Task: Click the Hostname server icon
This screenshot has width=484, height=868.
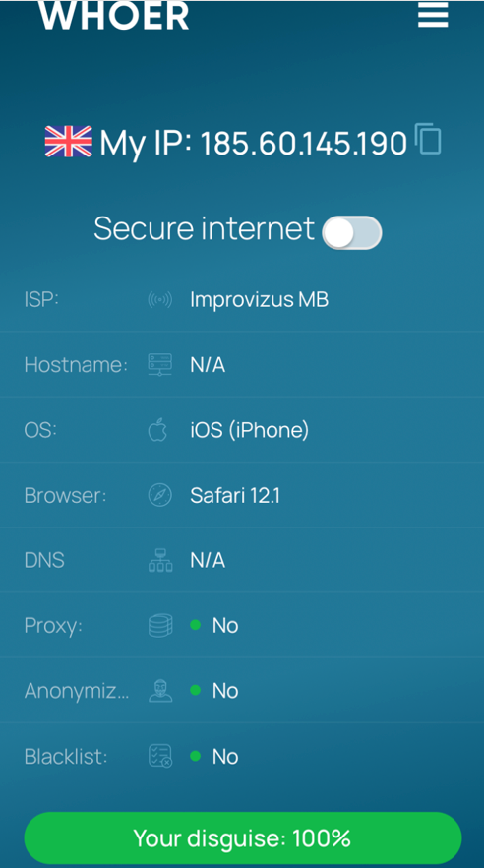Action: 160,365
